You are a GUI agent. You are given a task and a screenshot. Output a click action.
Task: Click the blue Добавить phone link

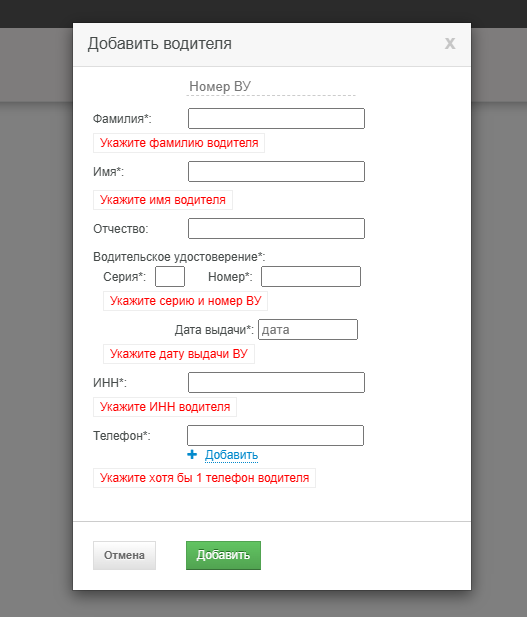[x=231, y=455]
